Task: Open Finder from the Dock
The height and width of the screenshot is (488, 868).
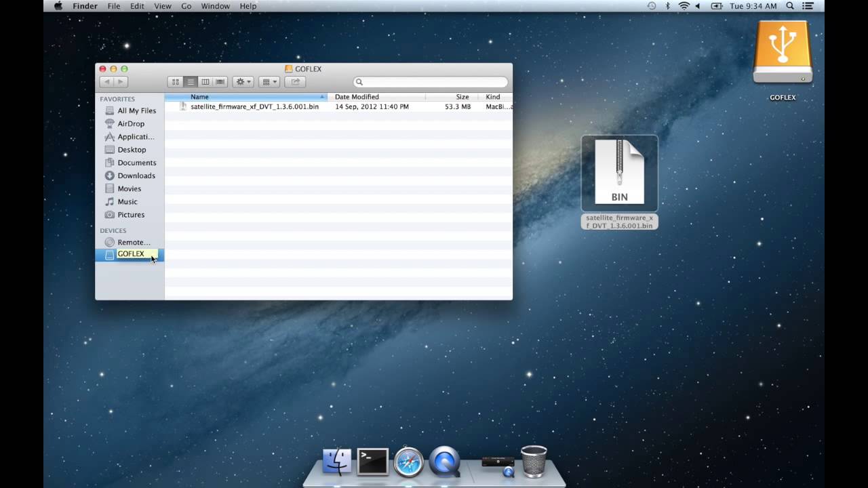Action: point(336,461)
